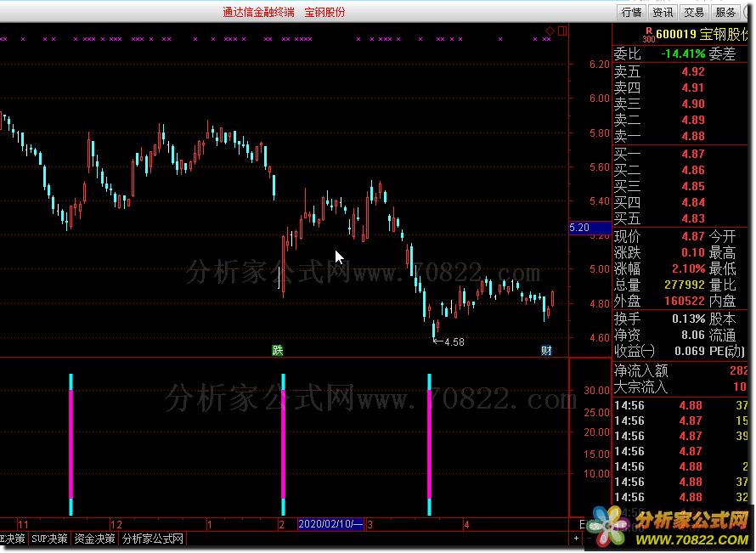Open the 交易 menu button
This screenshot has width=756, height=553.
pyautogui.click(x=694, y=12)
